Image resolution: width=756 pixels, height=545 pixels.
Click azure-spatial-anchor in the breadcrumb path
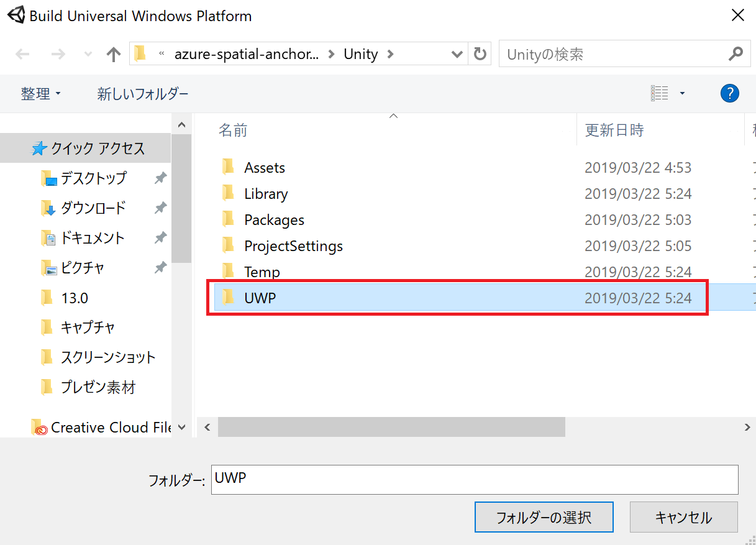coord(247,54)
